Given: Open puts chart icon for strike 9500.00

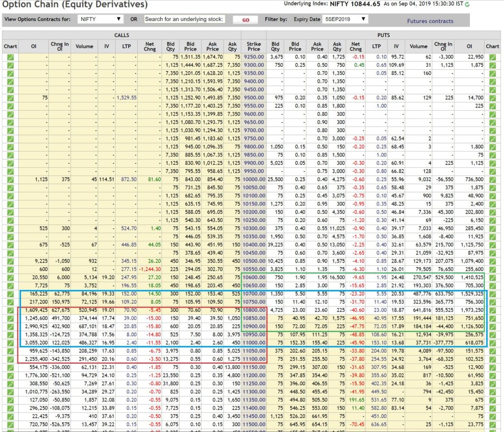Looking at the screenshot, I should pos(492,98).
